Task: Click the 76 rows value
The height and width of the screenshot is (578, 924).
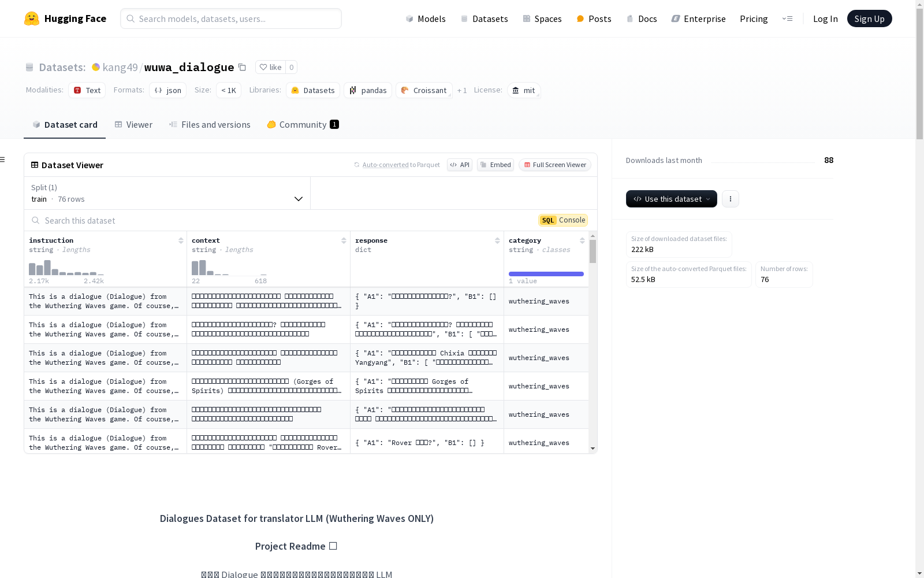Action: pos(71,199)
